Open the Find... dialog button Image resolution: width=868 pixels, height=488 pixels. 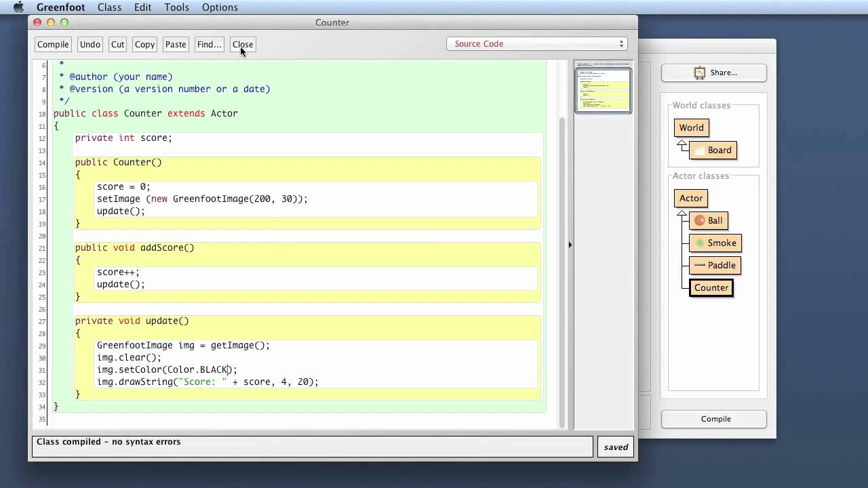coord(209,44)
